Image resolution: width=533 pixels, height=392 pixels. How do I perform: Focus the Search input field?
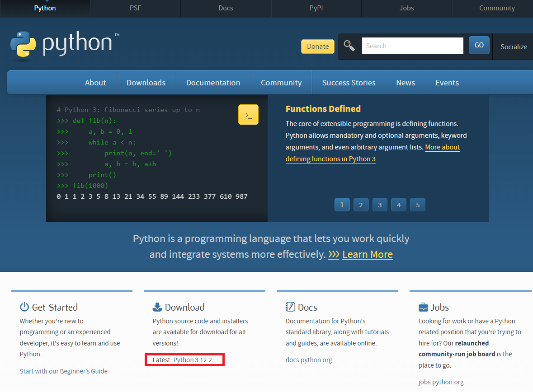[x=412, y=46]
